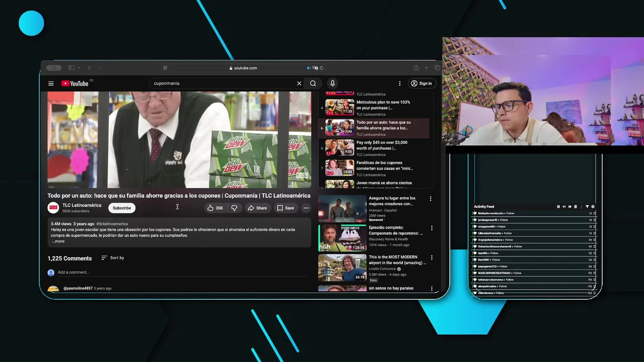This screenshot has height=362, width=644.
Task: Open the 35:19 airport video thumbnail
Action: 342,267
